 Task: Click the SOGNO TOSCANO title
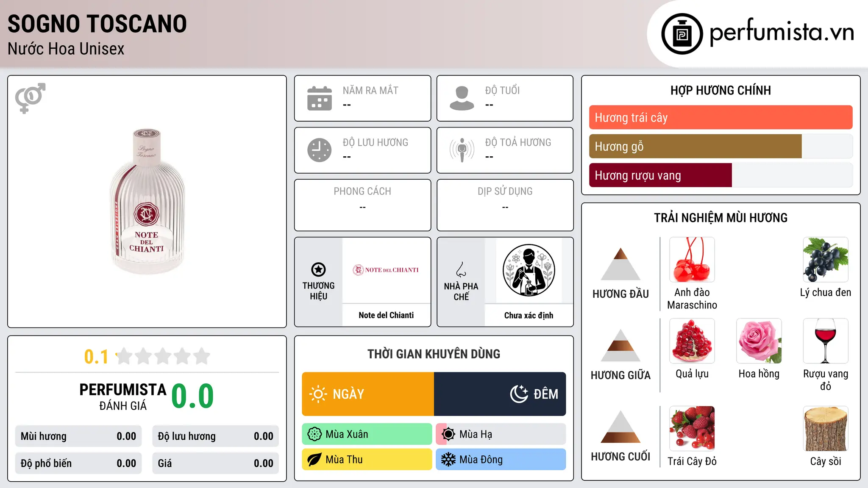[97, 24]
